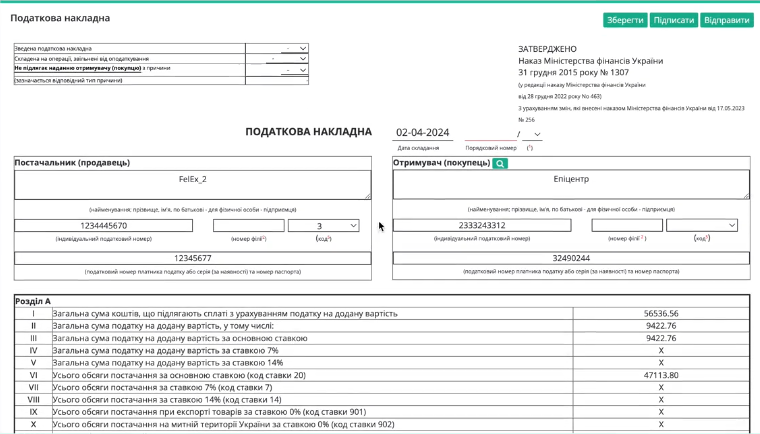Viewport: 760px width, 434px height.
Task: Open the Не підлягає наданню отримувачу dropdown
Action: pyautogui.click(x=295, y=70)
